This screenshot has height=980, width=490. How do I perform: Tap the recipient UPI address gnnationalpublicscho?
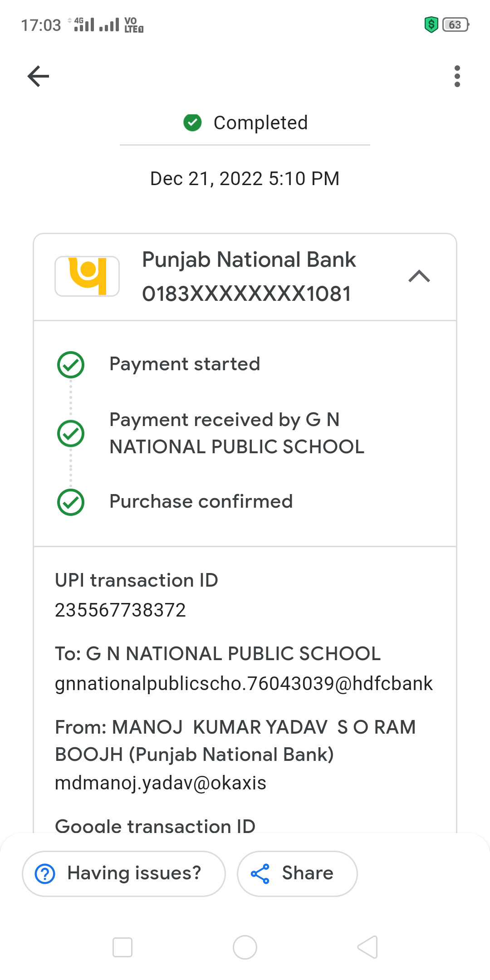[244, 684]
